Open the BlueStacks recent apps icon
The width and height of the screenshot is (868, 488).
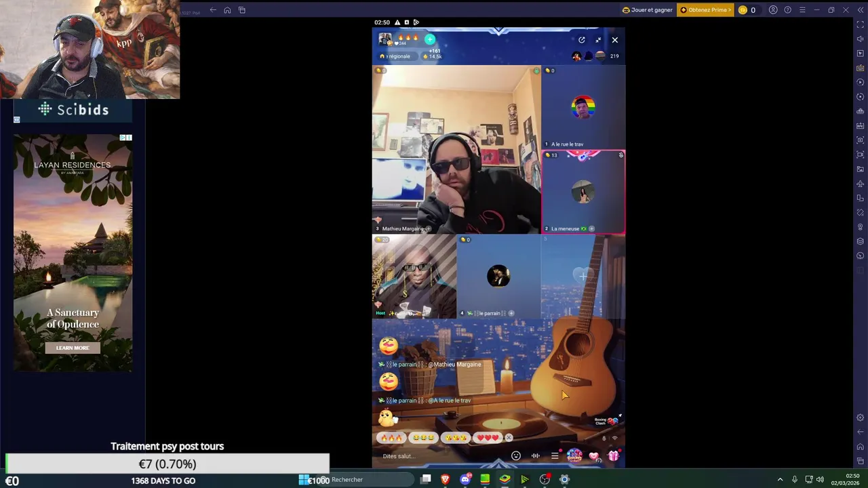click(241, 10)
